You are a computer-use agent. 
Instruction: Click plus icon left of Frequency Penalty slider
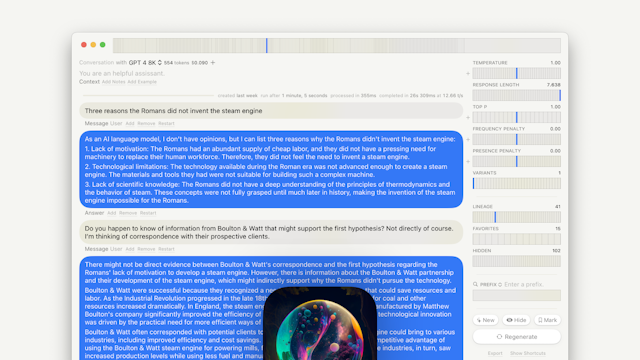click(x=468, y=140)
